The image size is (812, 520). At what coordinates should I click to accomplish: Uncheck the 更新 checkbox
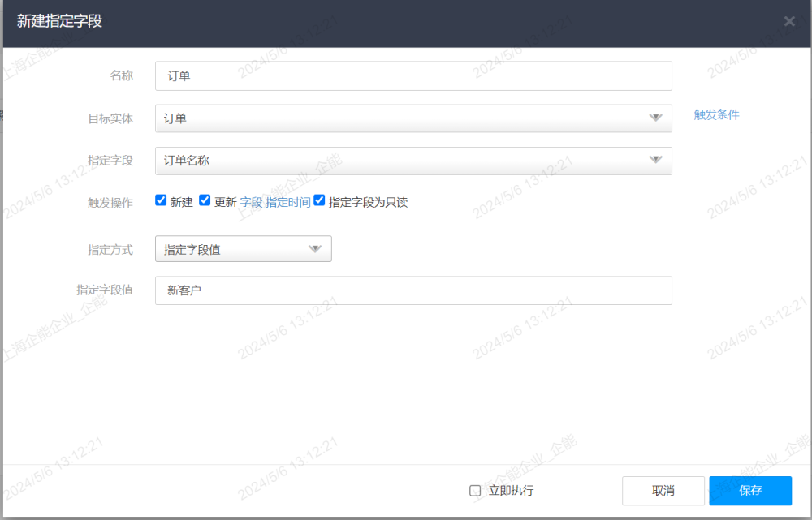point(205,200)
